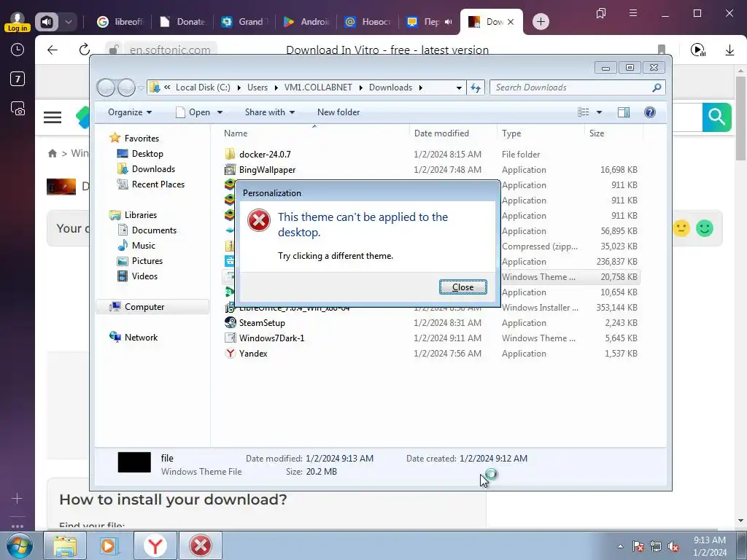
Task: Change view with the Explorer views icon
Action: 583,112
